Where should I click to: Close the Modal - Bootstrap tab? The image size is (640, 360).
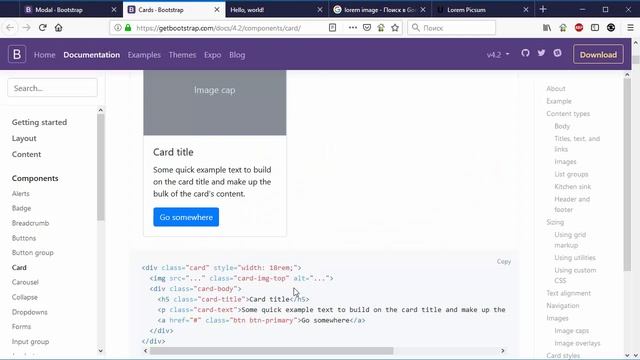114,9
